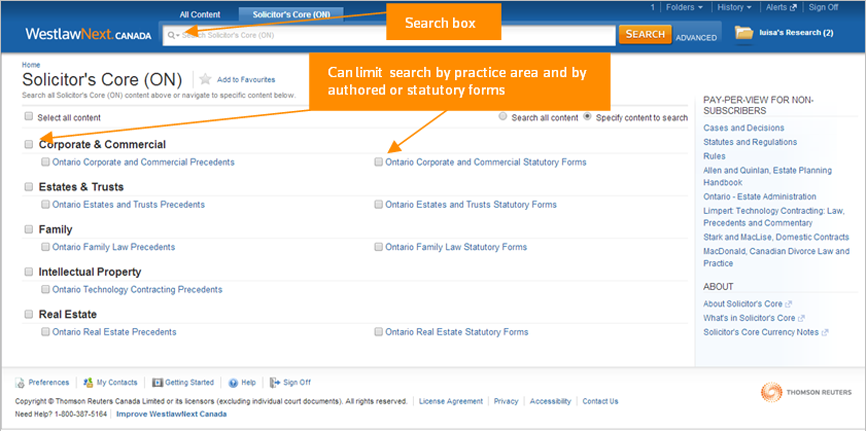Check Ontario Corporate and Commercial Precedents box
This screenshot has width=866, height=431.
(x=45, y=162)
